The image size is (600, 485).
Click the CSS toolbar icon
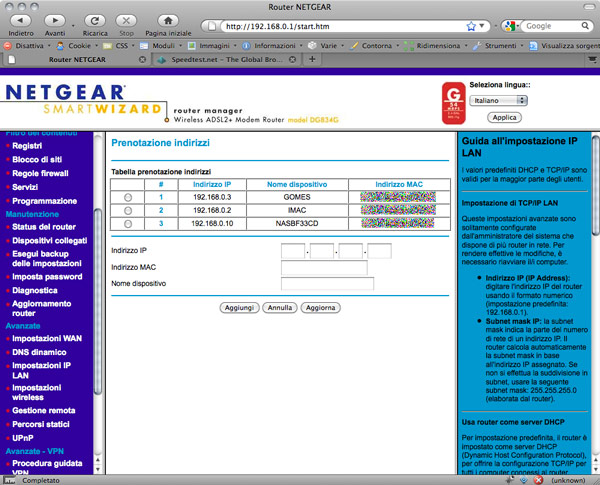[107, 46]
